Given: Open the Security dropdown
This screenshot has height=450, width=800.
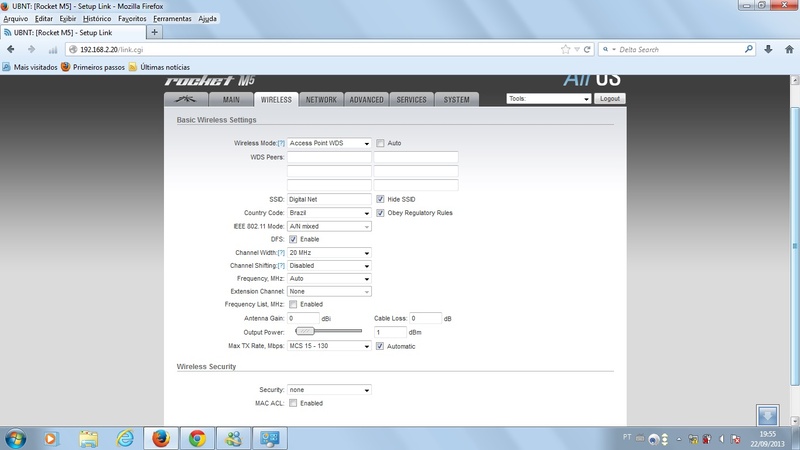Looking at the screenshot, I should point(329,390).
